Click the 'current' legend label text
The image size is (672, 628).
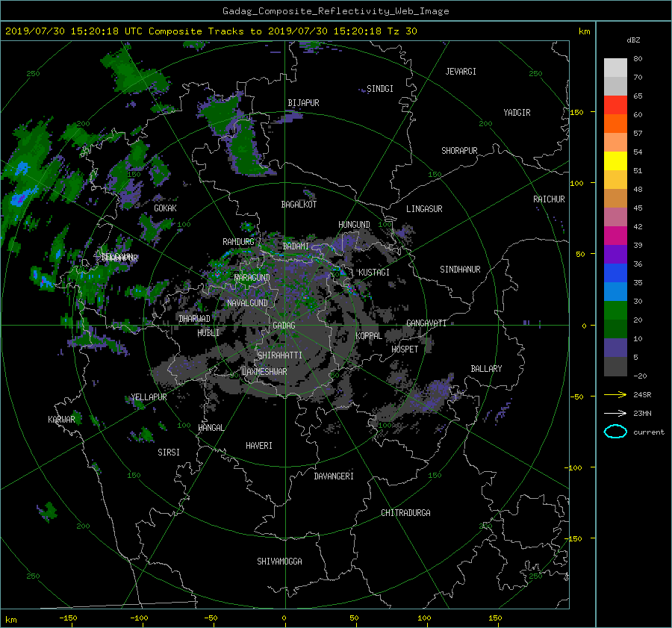648,432
